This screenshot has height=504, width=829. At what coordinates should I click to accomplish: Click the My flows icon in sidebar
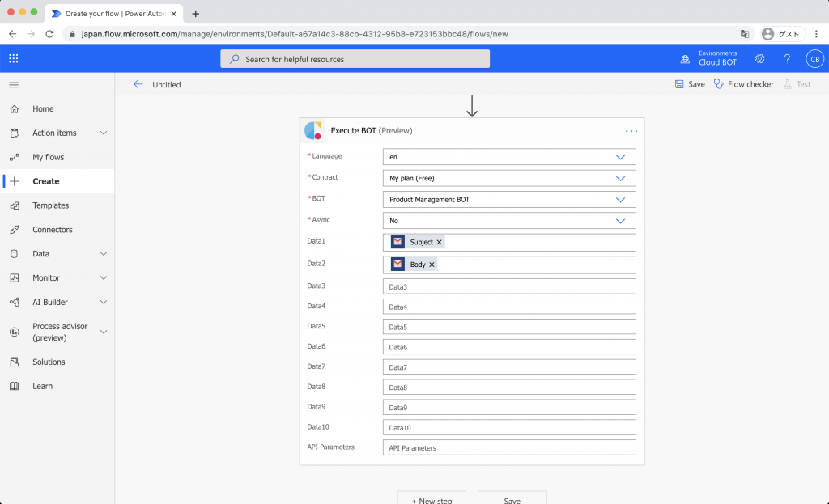(15, 157)
